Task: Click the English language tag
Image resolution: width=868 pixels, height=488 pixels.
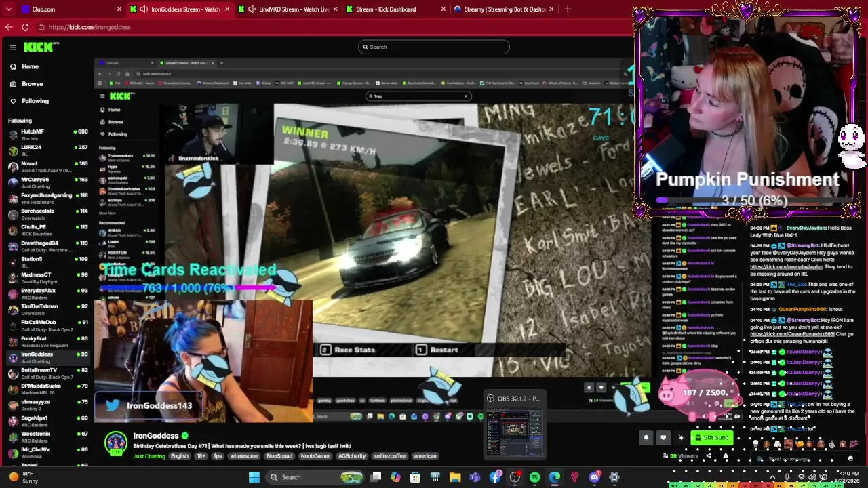Action: coord(180,456)
